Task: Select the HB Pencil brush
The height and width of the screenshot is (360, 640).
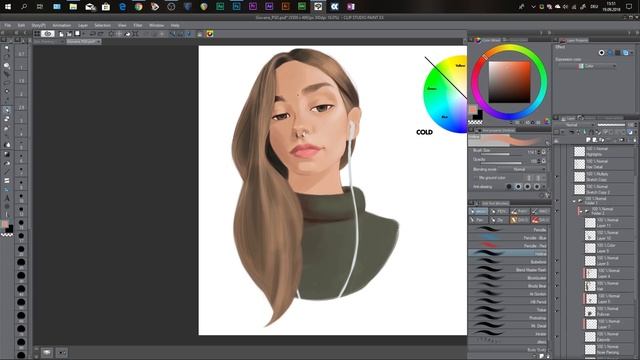Action: [x=508, y=302]
